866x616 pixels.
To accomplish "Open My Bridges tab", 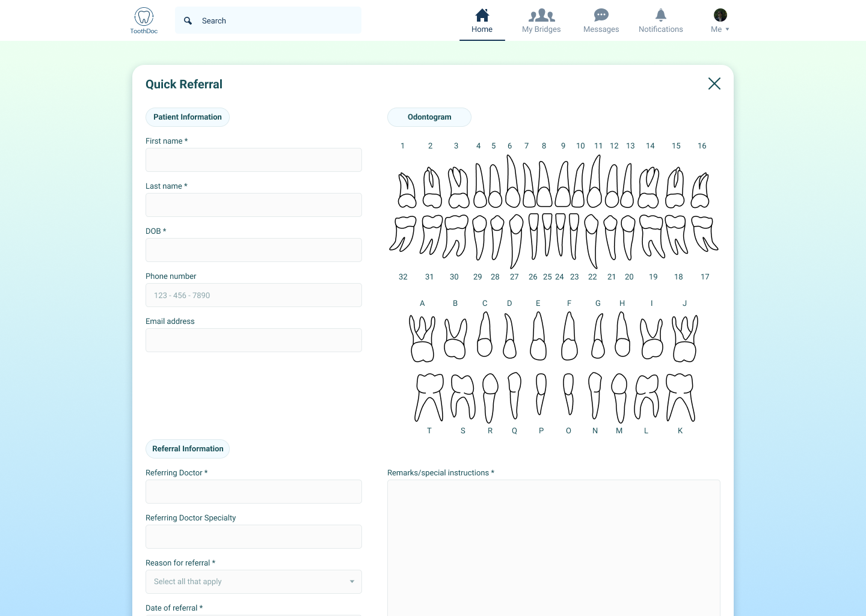I will (x=541, y=21).
